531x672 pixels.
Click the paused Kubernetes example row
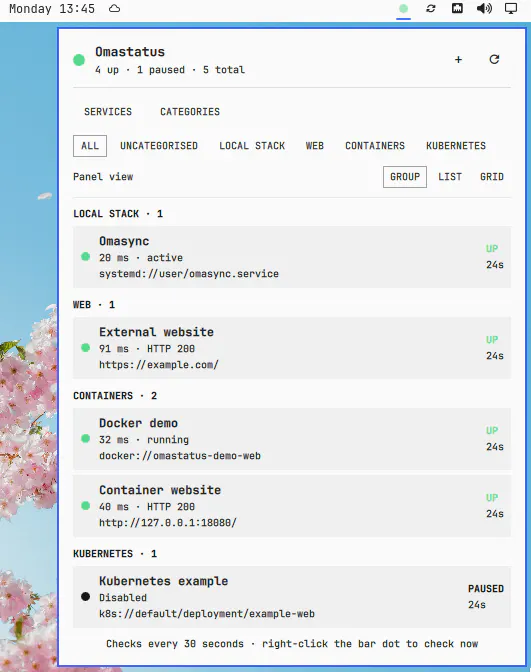(x=292, y=597)
